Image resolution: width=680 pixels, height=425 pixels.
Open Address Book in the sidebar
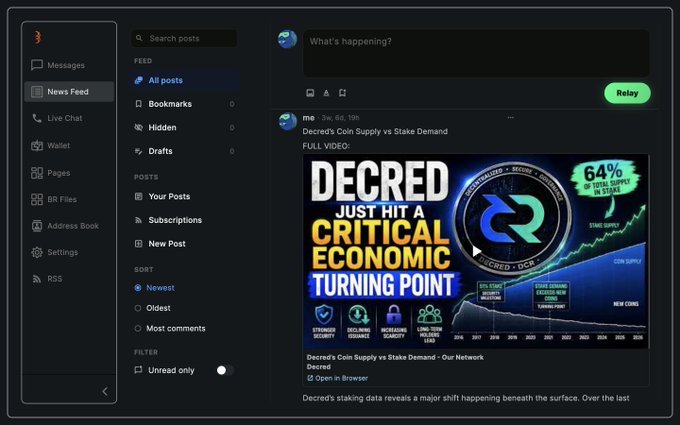69,226
